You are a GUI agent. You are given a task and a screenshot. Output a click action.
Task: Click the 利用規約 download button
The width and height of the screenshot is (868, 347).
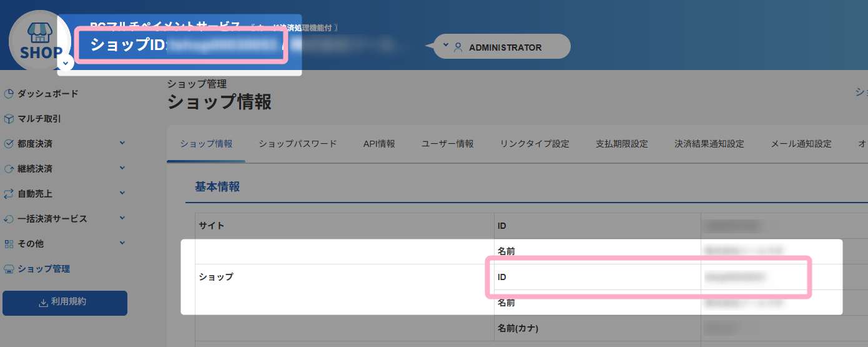point(65,303)
